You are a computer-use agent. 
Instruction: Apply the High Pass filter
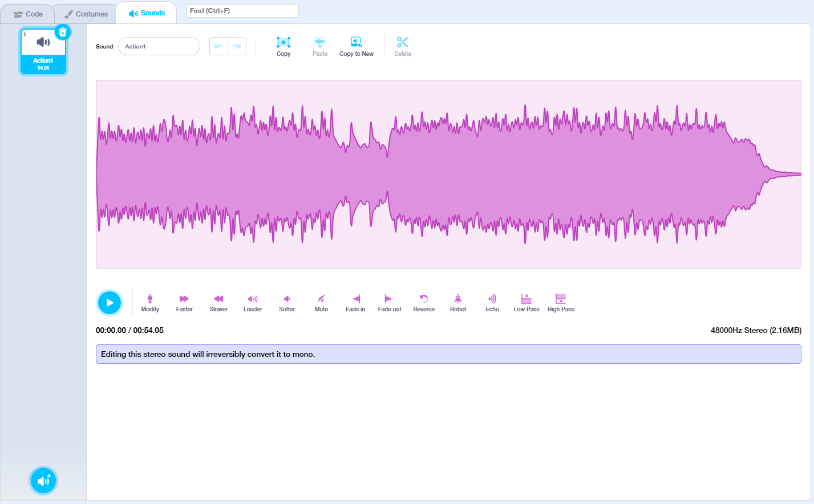pos(561,302)
